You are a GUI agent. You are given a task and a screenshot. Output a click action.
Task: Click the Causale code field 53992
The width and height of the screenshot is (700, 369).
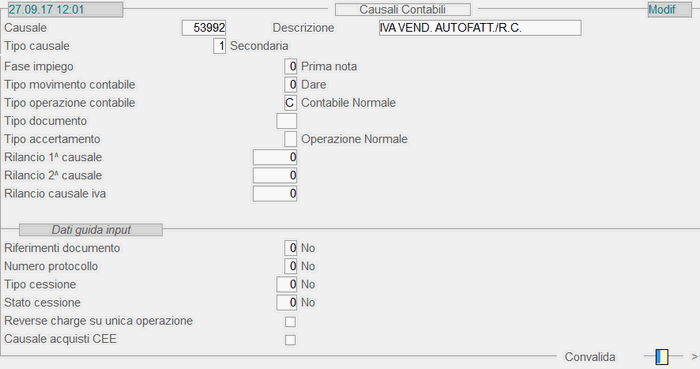point(204,28)
